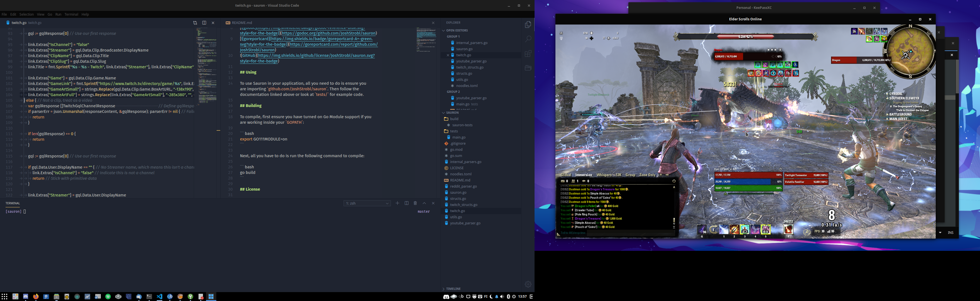The image size is (980, 301).
Task: Open the godoc.org link in README
Action: 329,33
